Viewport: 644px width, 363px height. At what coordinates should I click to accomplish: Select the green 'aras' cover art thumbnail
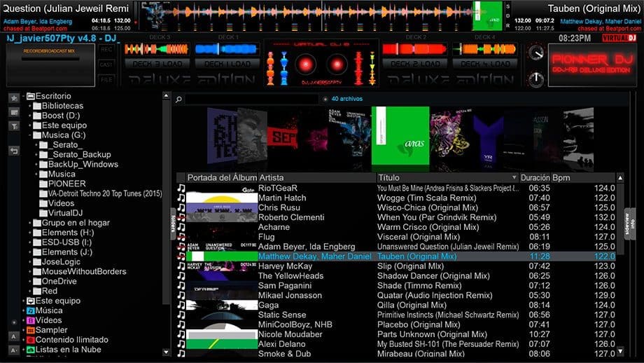(x=400, y=136)
